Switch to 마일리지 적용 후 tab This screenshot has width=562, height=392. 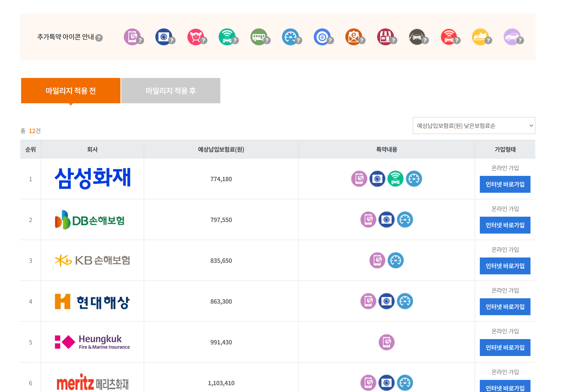tap(171, 91)
